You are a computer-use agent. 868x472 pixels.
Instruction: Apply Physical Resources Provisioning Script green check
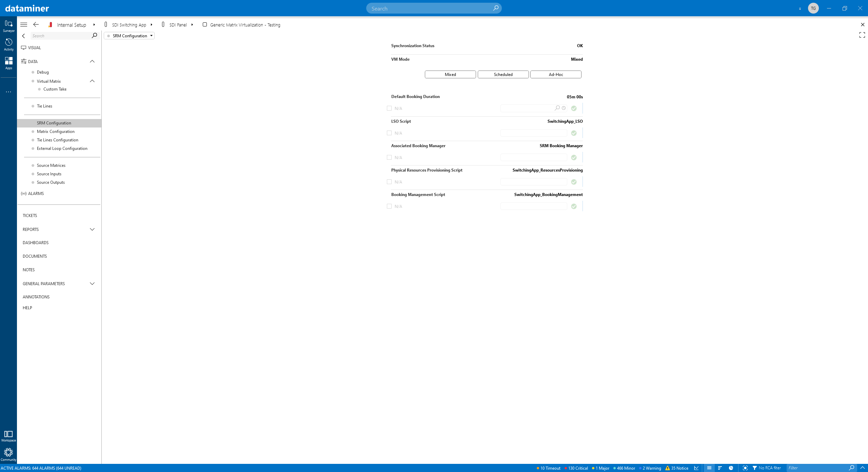coord(574,182)
